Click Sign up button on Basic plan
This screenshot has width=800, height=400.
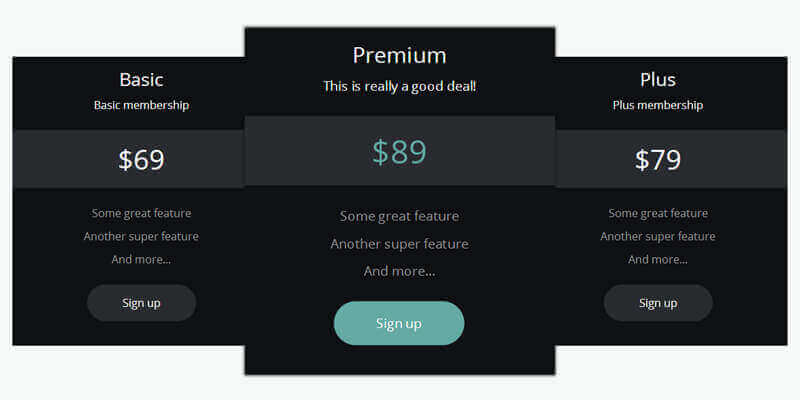tap(141, 303)
